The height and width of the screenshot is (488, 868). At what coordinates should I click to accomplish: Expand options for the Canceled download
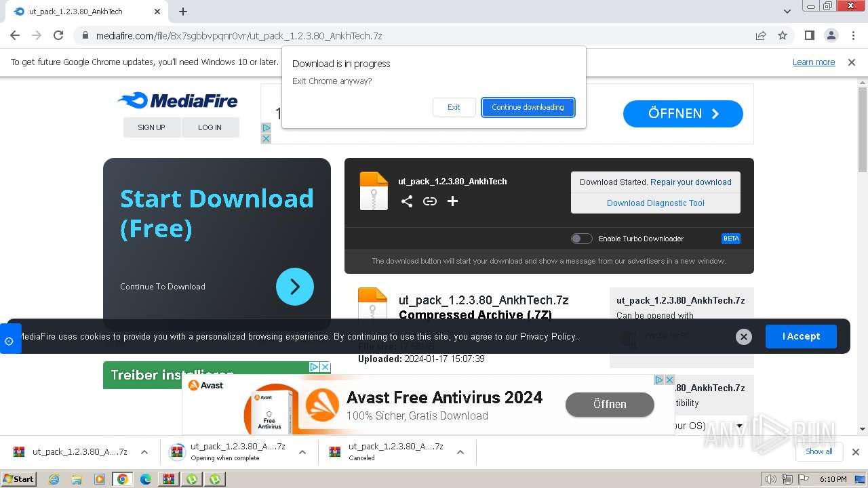(x=460, y=452)
